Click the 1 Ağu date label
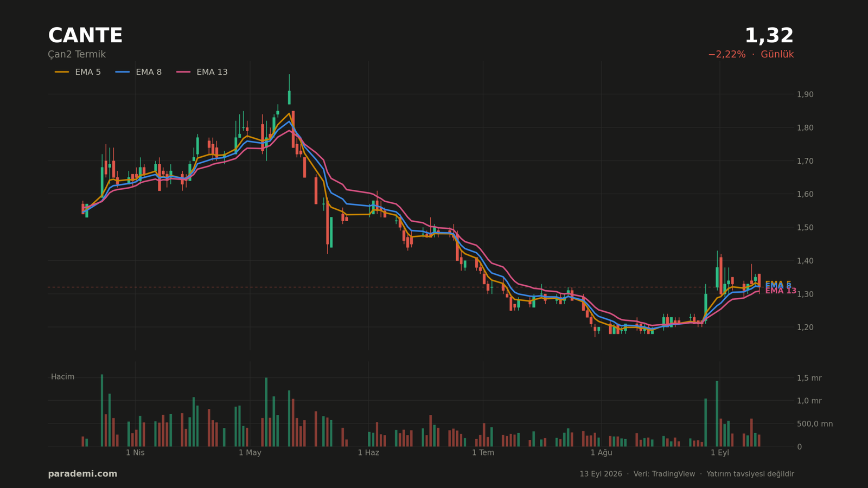This screenshot has height=488, width=868. [601, 453]
